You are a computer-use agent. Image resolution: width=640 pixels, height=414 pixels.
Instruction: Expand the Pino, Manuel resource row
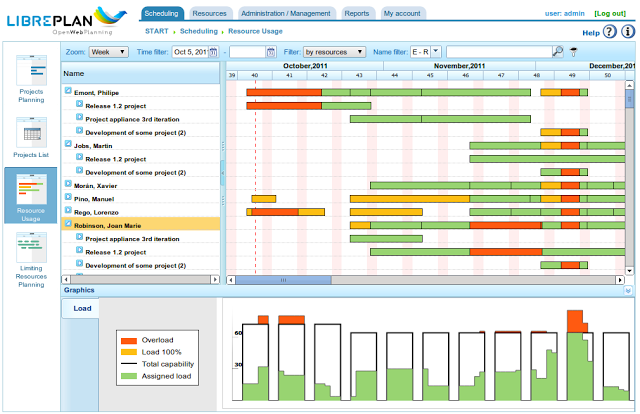tap(68, 198)
